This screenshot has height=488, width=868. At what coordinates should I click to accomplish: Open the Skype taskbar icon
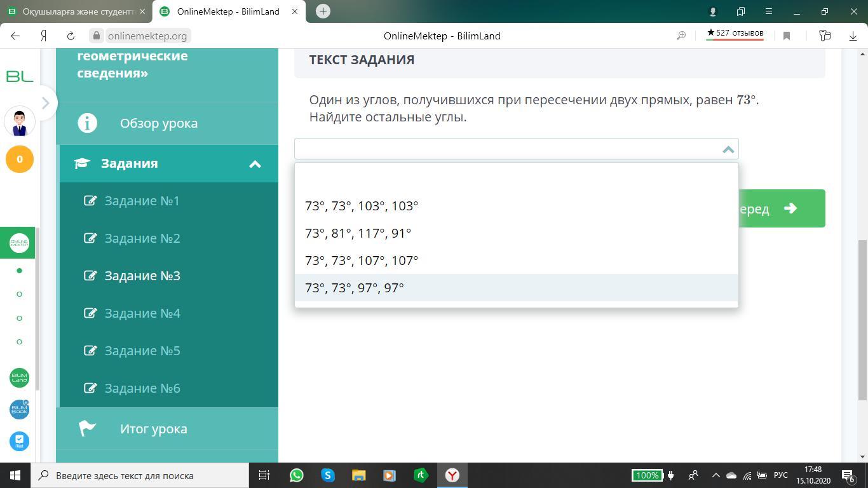328,475
